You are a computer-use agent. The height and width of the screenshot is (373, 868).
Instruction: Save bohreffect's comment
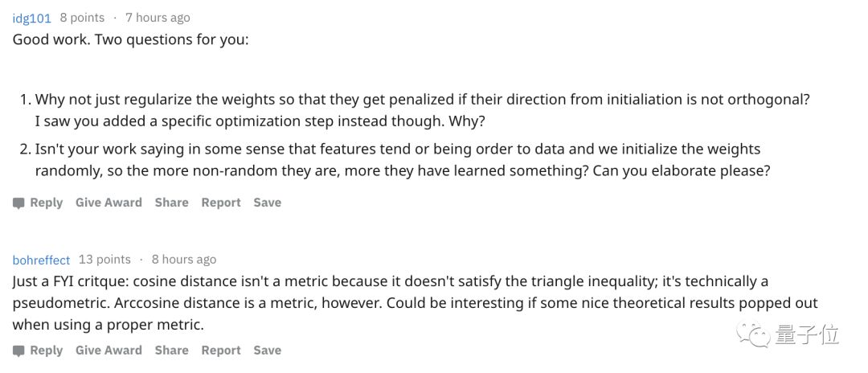[x=267, y=350]
